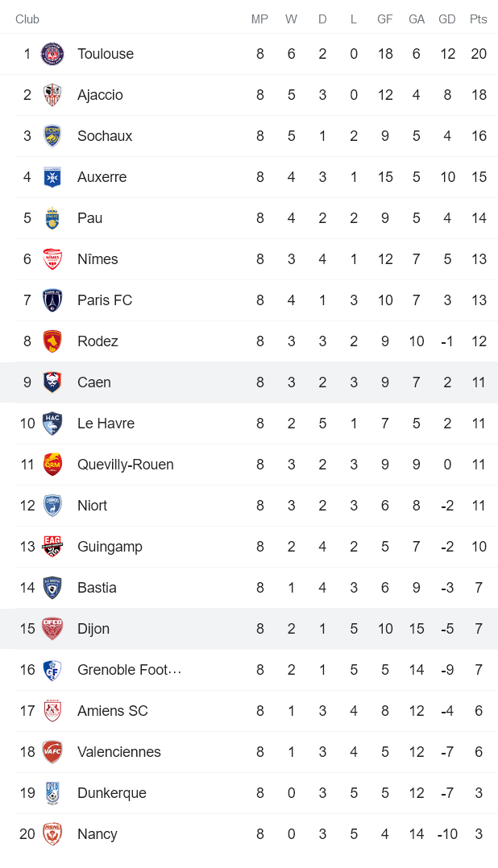Click the Club column header
Screen dimensions: 498x868
(x=27, y=19)
